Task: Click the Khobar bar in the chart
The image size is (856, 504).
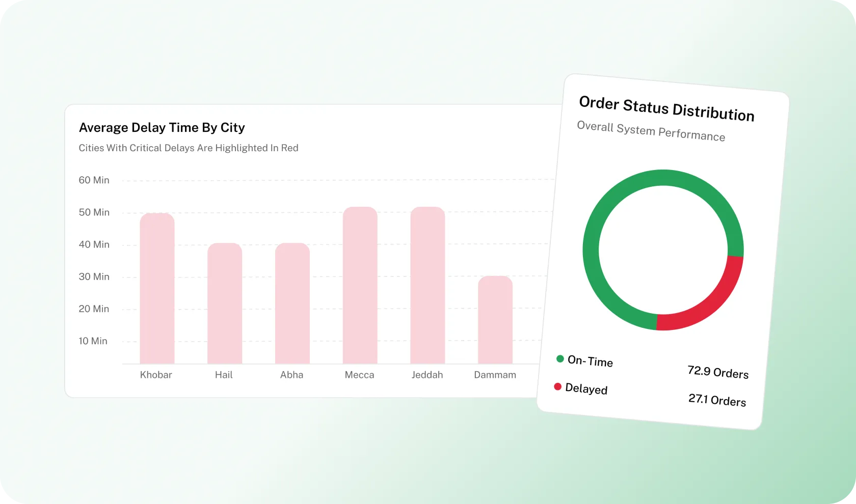Action: [x=156, y=290]
